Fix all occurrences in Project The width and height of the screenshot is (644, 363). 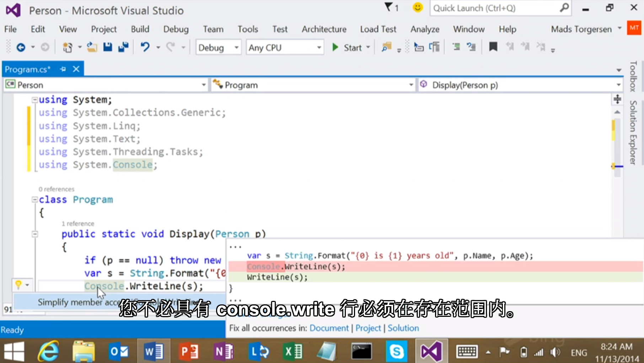coord(368,328)
